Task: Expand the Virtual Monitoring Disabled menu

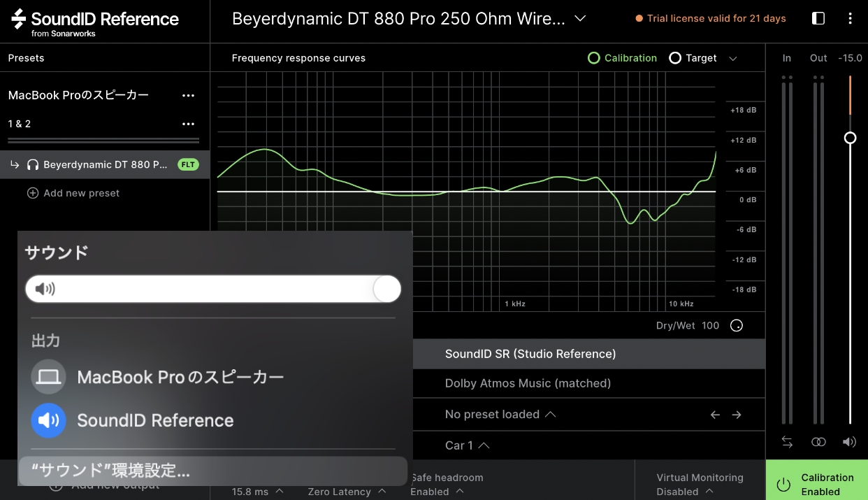Action: 700,485
